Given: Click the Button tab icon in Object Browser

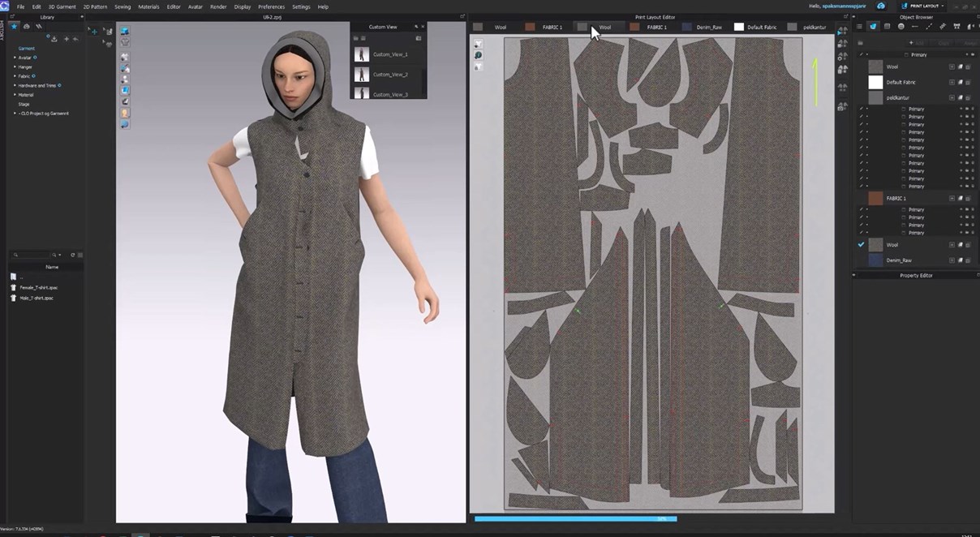Looking at the screenshot, I should [900, 27].
